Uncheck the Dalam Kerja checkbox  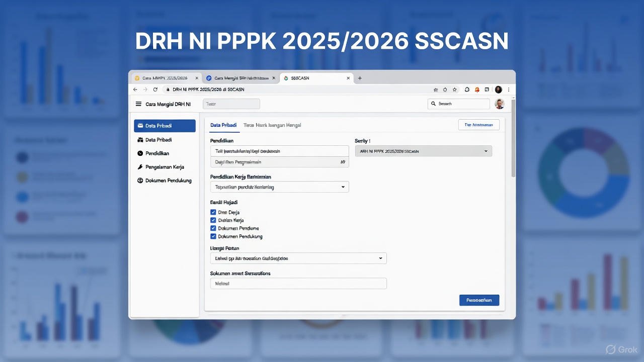tap(213, 220)
